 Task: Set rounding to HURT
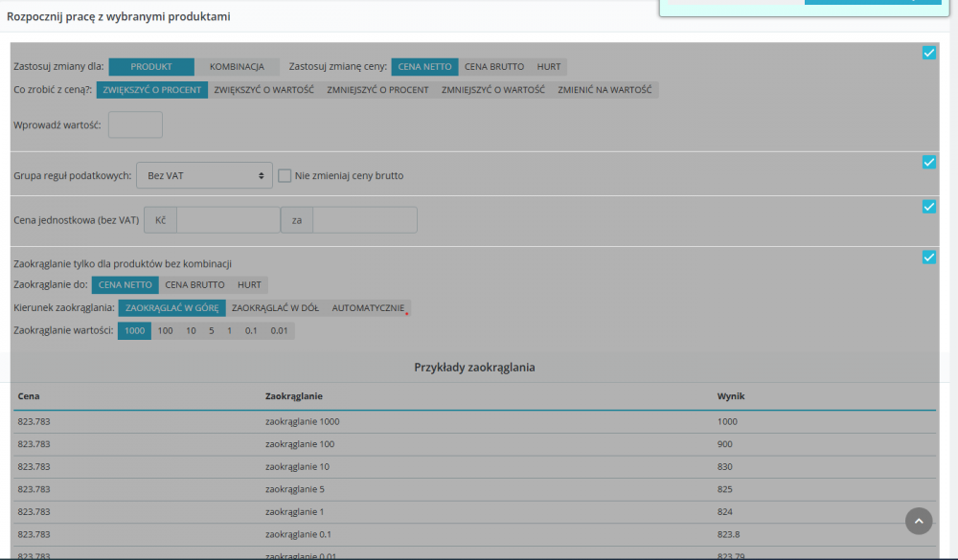(x=249, y=284)
